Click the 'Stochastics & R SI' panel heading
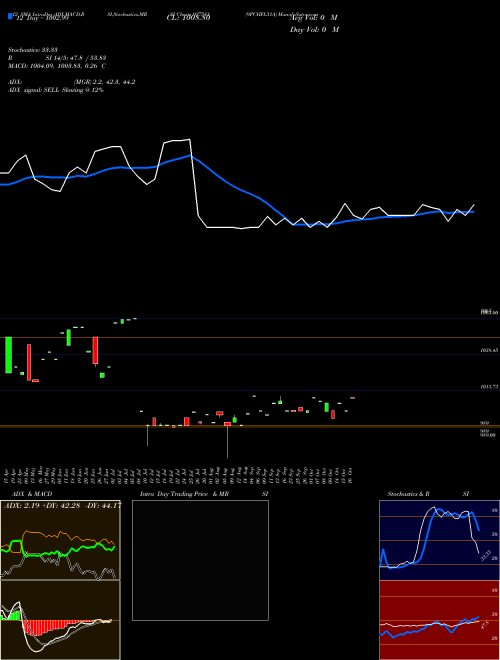Viewport: 500px width, 660px height. click(x=428, y=494)
